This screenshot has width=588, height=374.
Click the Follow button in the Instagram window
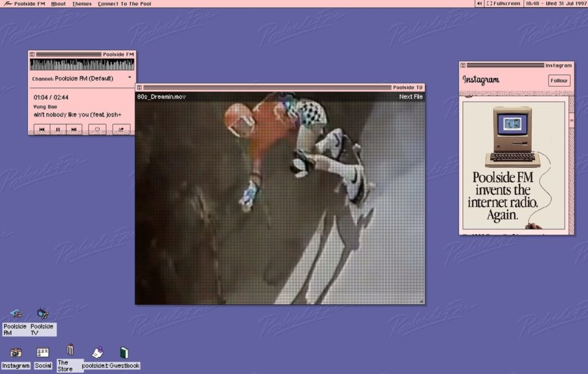point(559,80)
